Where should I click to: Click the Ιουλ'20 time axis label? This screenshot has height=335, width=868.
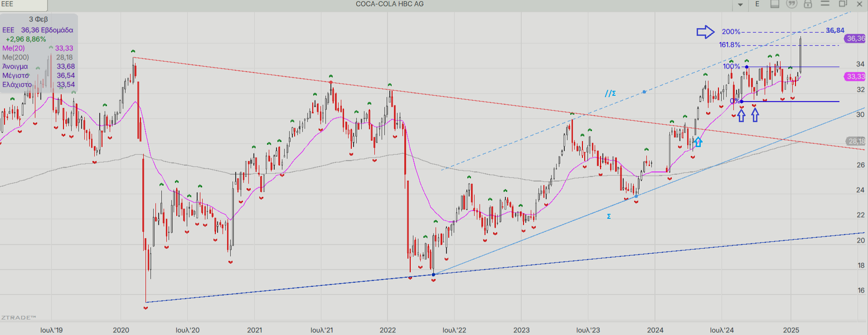(188, 330)
